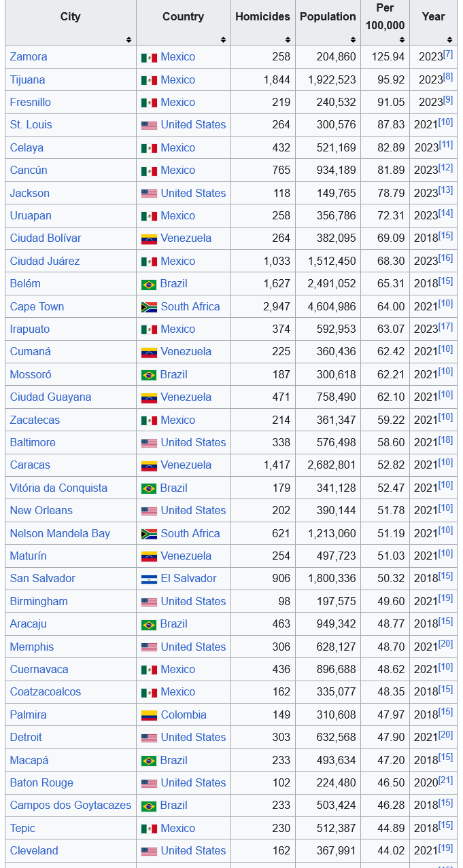Open citation [13] in Jackson row
The image size is (463, 868).
click(445, 190)
